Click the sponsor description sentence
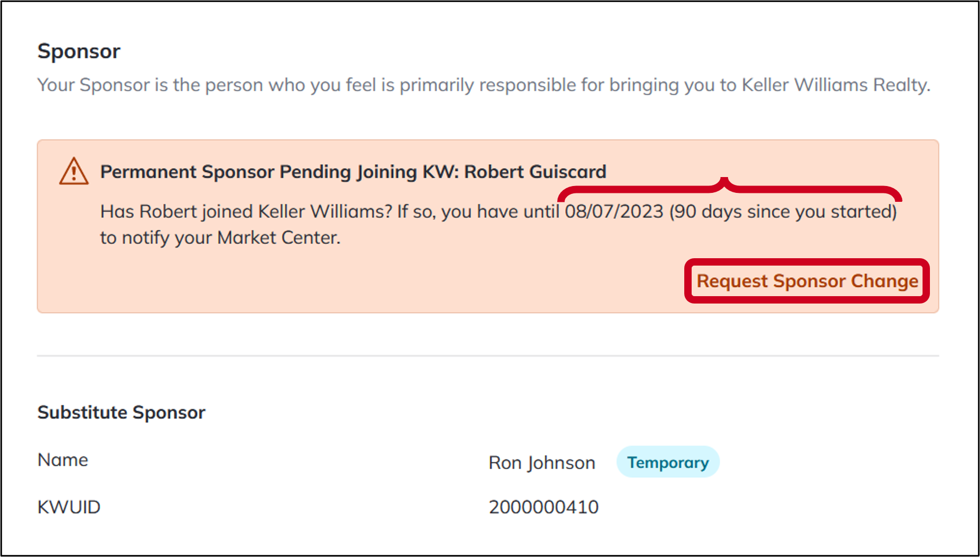Viewport: 980px width, 557px height. pos(484,85)
